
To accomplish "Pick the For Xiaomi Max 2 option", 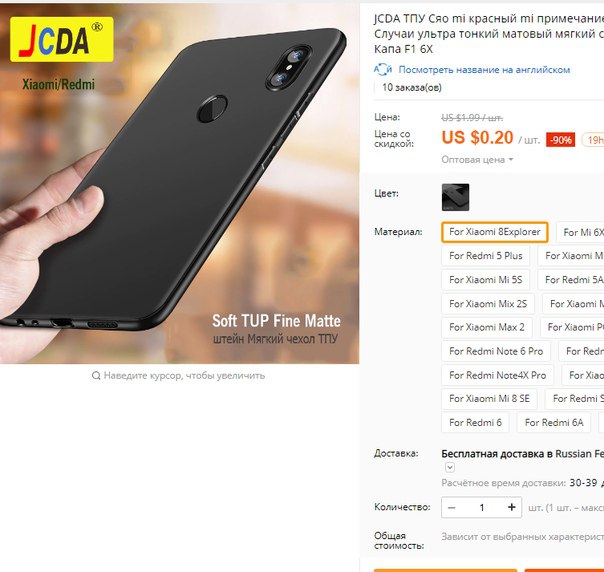I will (x=487, y=327).
